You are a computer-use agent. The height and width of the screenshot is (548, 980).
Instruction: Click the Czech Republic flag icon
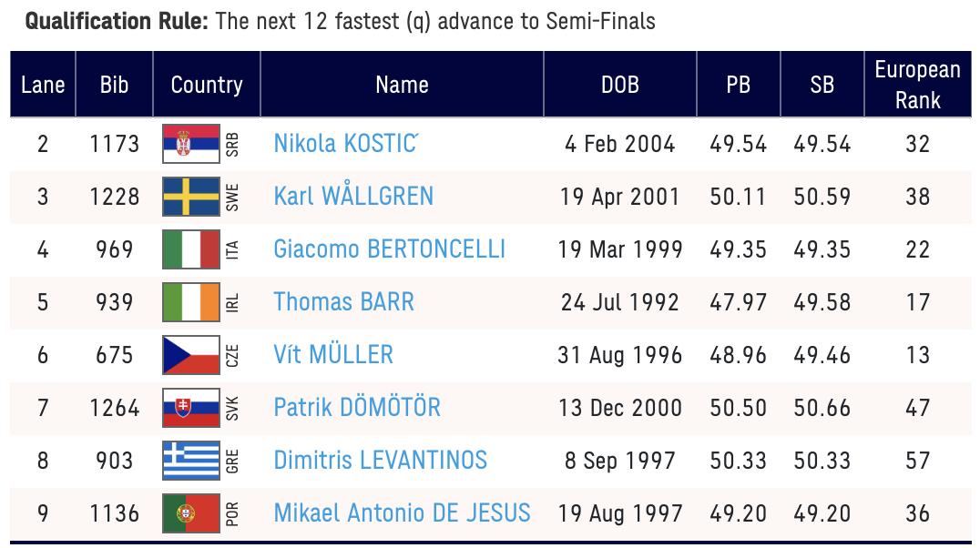pos(190,355)
